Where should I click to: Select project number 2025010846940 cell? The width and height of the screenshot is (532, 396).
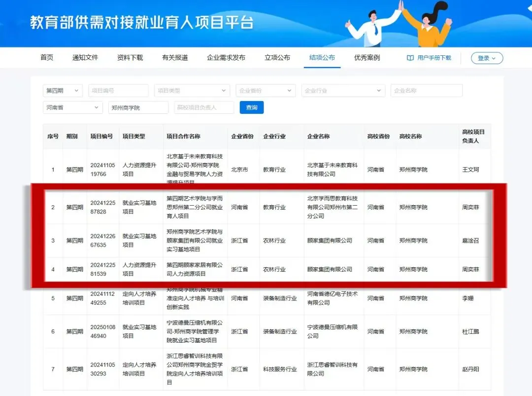coord(103,331)
